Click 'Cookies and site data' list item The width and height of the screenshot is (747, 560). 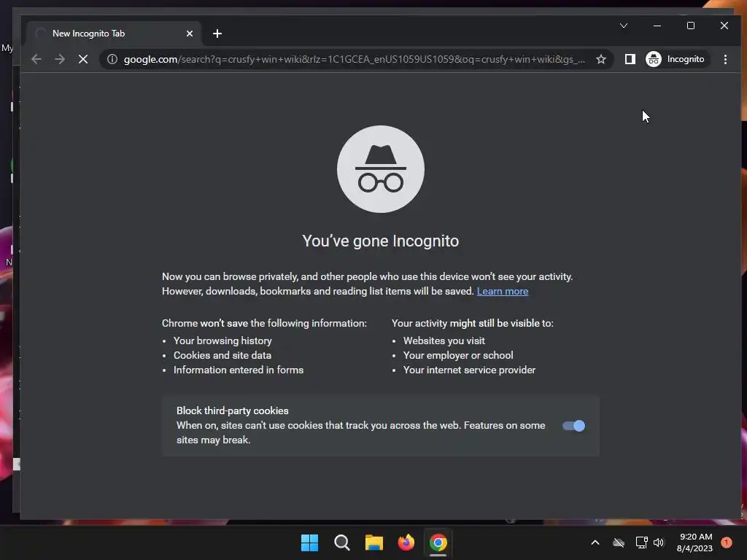click(x=222, y=355)
